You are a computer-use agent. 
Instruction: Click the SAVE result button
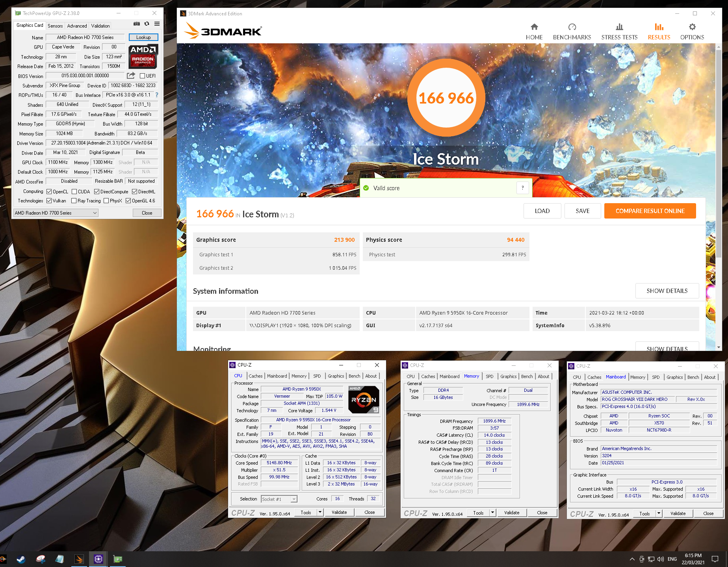583,211
